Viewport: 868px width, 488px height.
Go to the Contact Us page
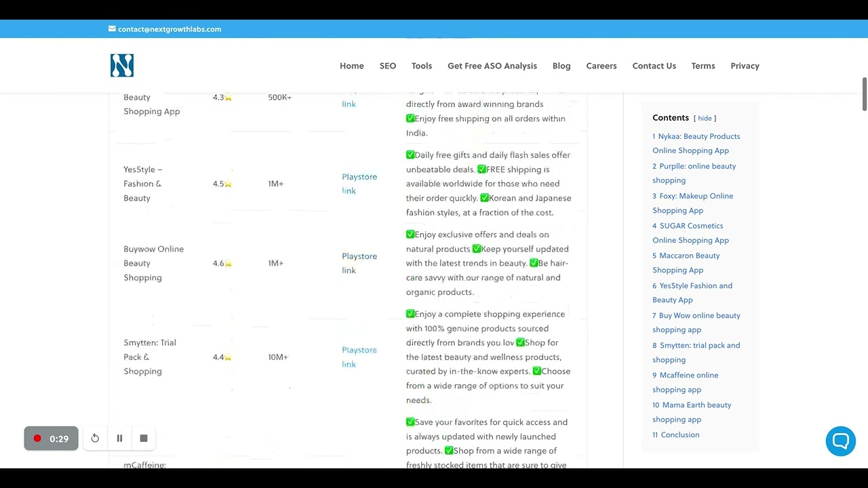coord(654,66)
